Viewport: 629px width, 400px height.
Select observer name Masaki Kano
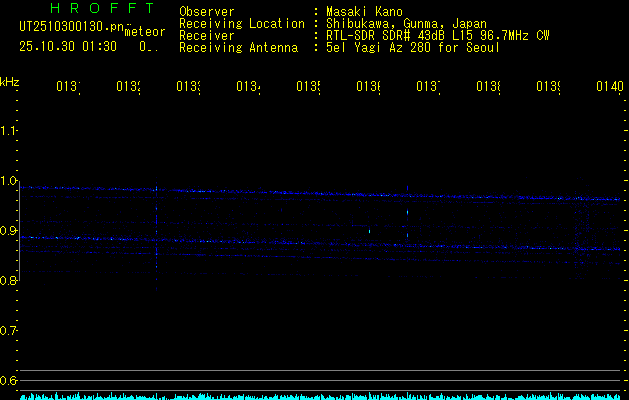pos(362,11)
